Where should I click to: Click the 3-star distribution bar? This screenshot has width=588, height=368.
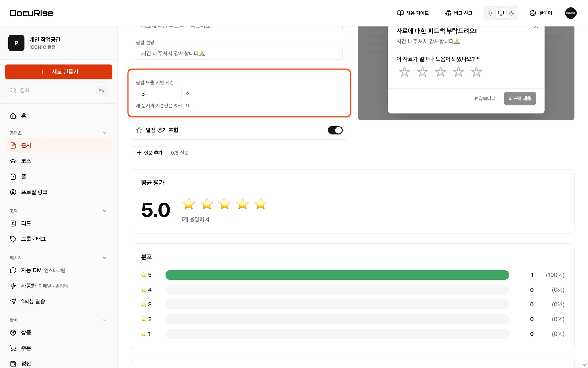(x=337, y=304)
